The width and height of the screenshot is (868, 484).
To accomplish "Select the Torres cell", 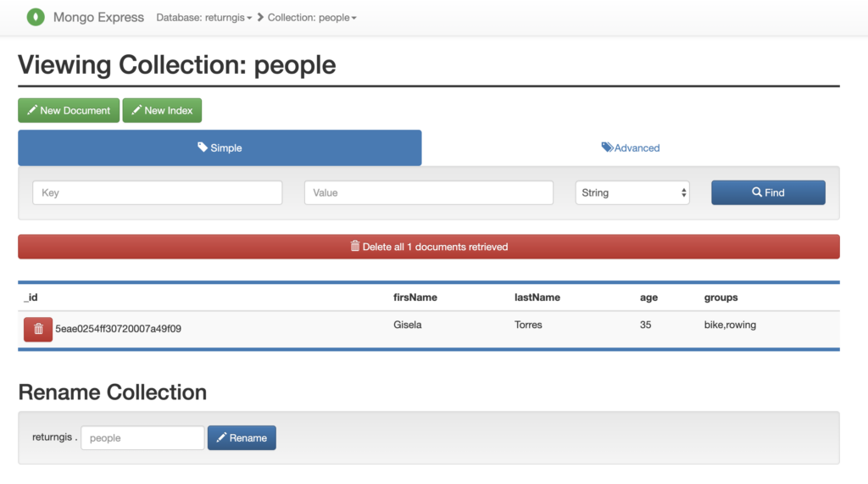I will point(528,325).
